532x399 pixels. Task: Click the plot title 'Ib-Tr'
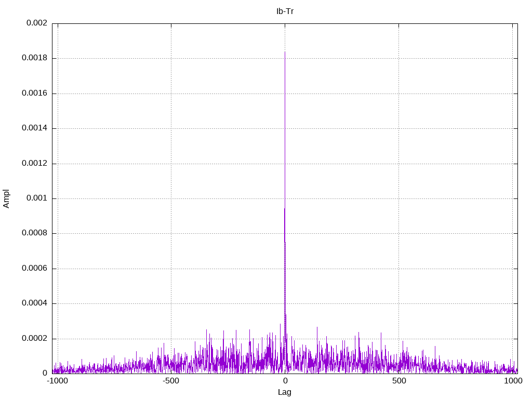(285, 11)
